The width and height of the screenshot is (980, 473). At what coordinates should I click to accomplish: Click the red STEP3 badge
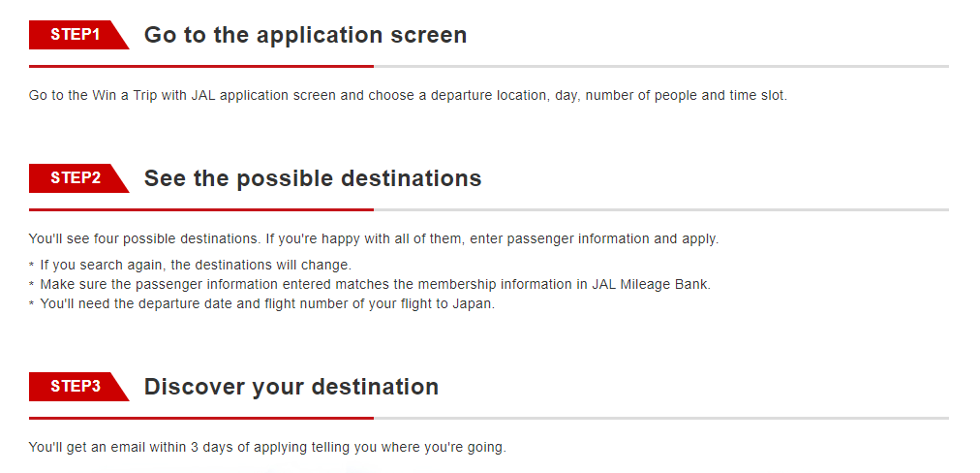tap(78, 386)
